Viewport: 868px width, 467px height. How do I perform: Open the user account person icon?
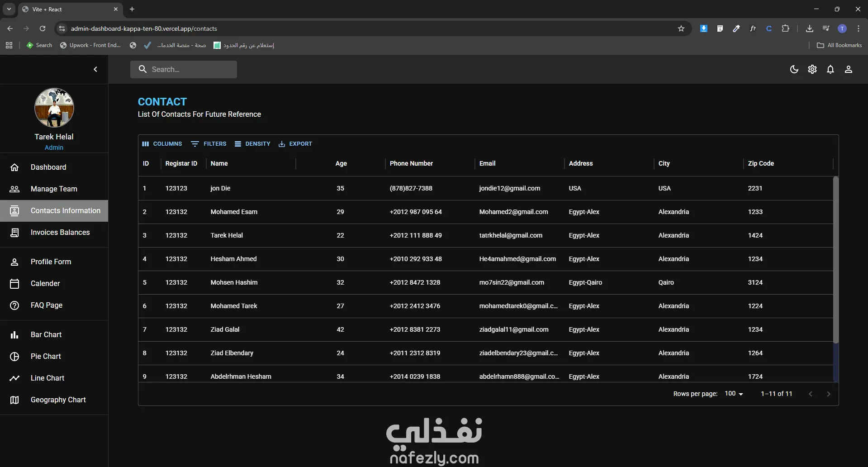tap(849, 69)
